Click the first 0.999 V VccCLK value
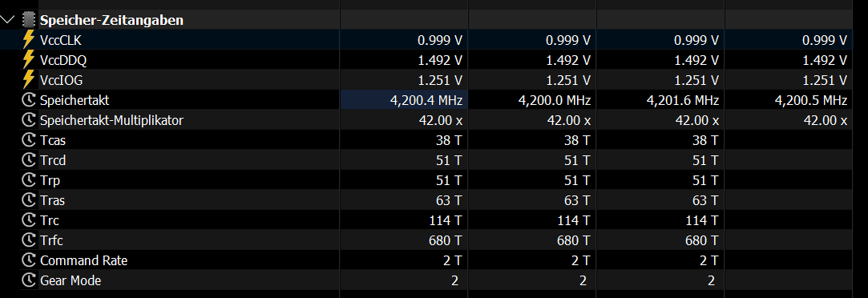This screenshot has height=298, width=868. 439,40
